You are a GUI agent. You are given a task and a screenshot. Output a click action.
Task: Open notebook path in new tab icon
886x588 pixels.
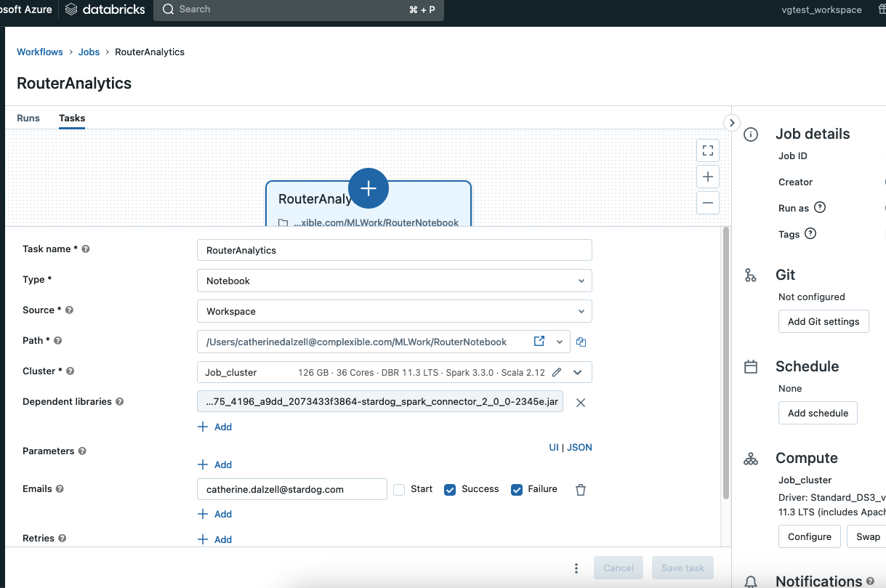(539, 341)
